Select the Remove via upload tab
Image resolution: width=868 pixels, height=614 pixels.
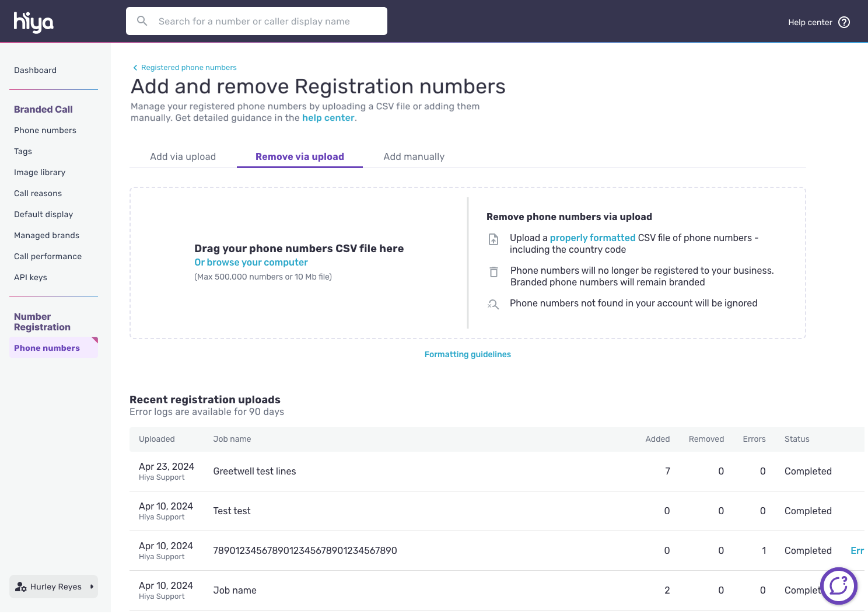[299, 156]
